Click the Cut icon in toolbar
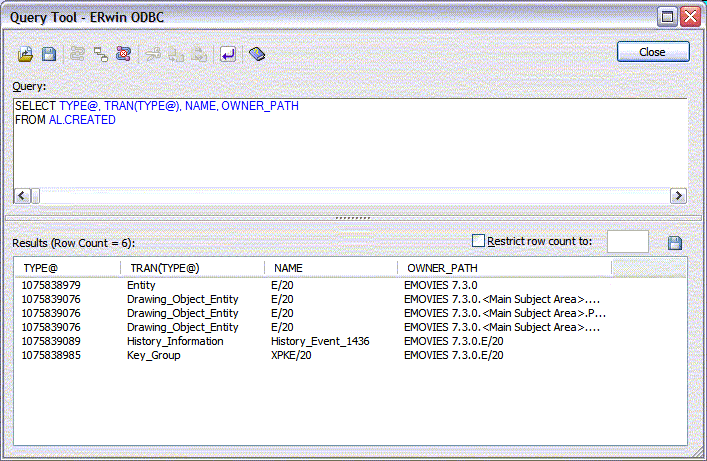The height and width of the screenshot is (461, 707). click(153, 54)
